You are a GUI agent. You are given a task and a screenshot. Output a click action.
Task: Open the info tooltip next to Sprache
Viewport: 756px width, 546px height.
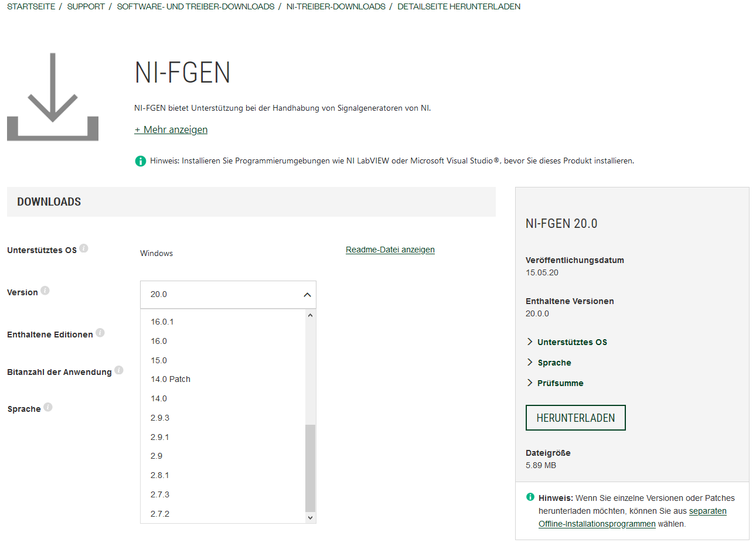[48, 407]
